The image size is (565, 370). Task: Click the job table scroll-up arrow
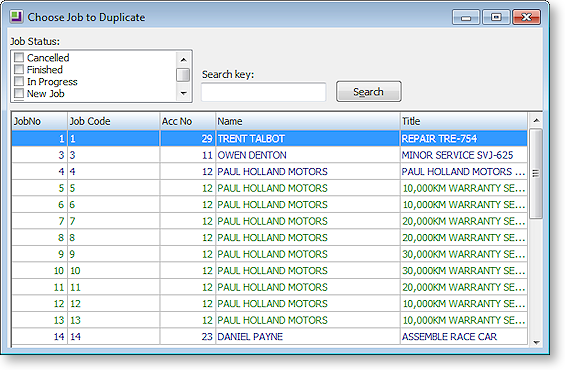[536, 121]
